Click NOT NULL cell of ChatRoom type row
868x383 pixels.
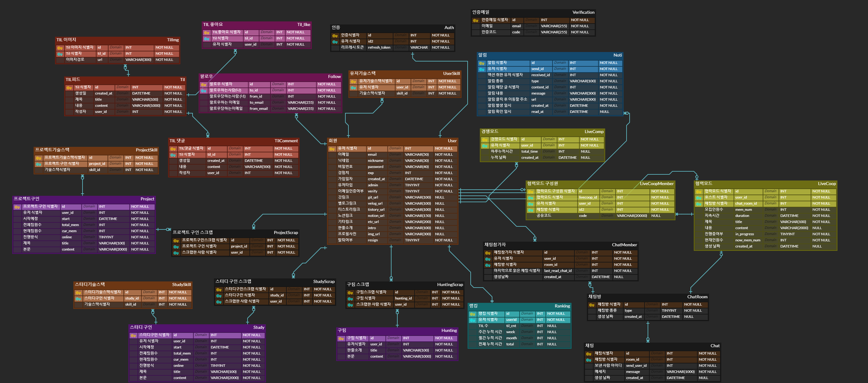693,310
